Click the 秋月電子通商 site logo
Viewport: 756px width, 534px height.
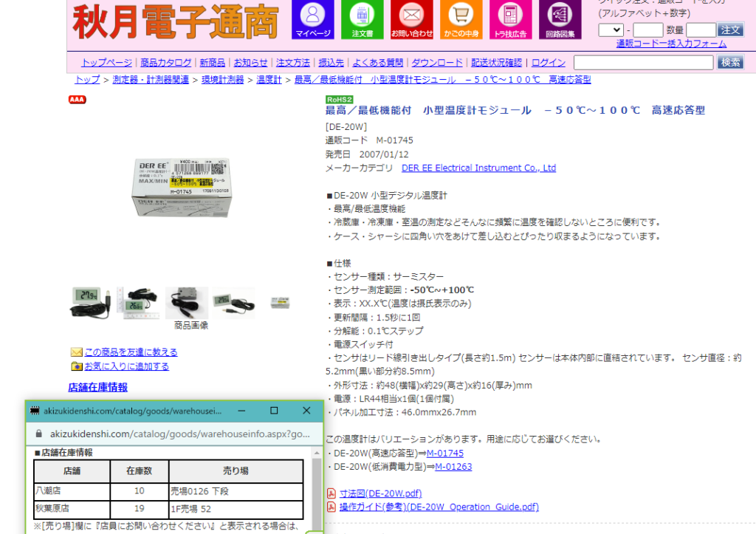[x=176, y=21]
